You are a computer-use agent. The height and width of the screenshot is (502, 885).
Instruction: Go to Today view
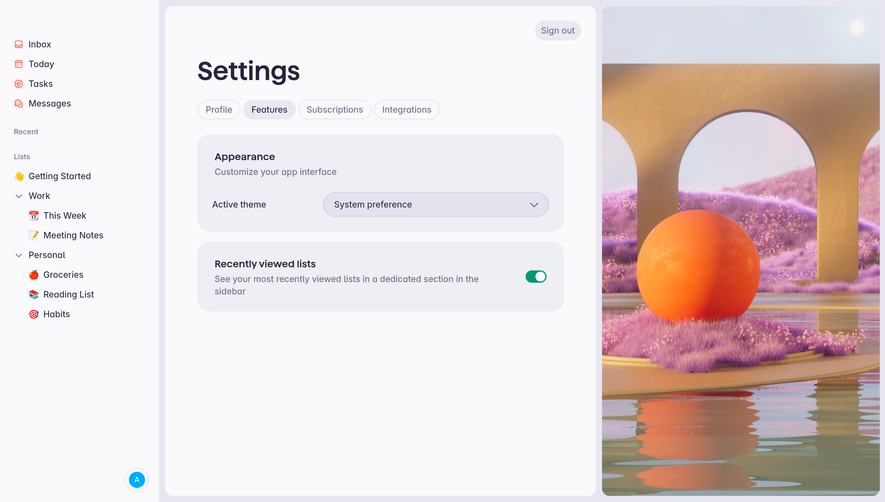pos(41,64)
